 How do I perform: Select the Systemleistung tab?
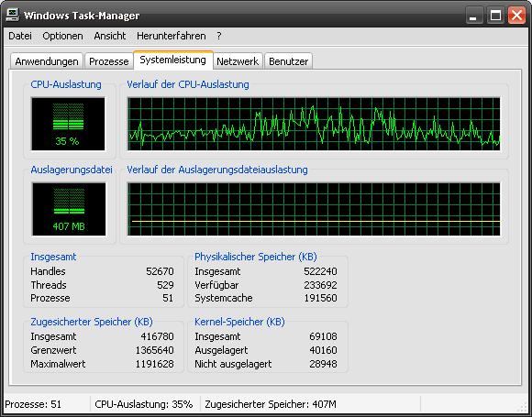(x=173, y=60)
